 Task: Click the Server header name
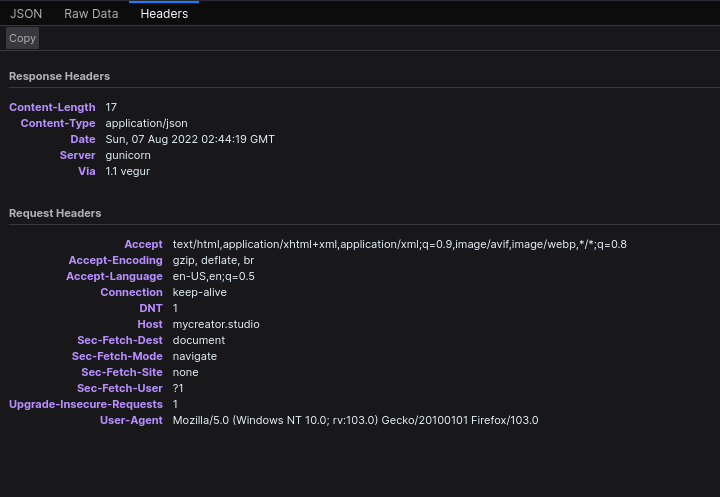pos(78,155)
